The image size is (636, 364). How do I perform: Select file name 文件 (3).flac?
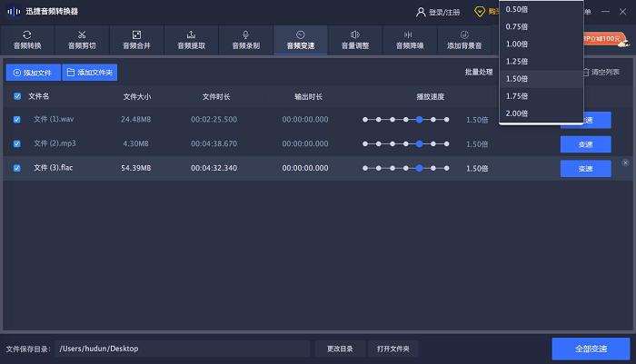pyautogui.click(x=53, y=168)
